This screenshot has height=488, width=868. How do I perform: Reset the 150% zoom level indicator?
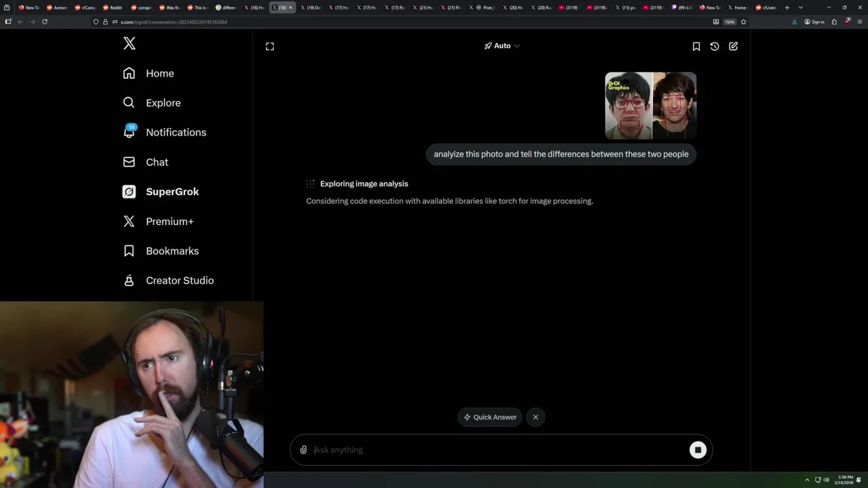pyautogui.click(x=730, y=22)
